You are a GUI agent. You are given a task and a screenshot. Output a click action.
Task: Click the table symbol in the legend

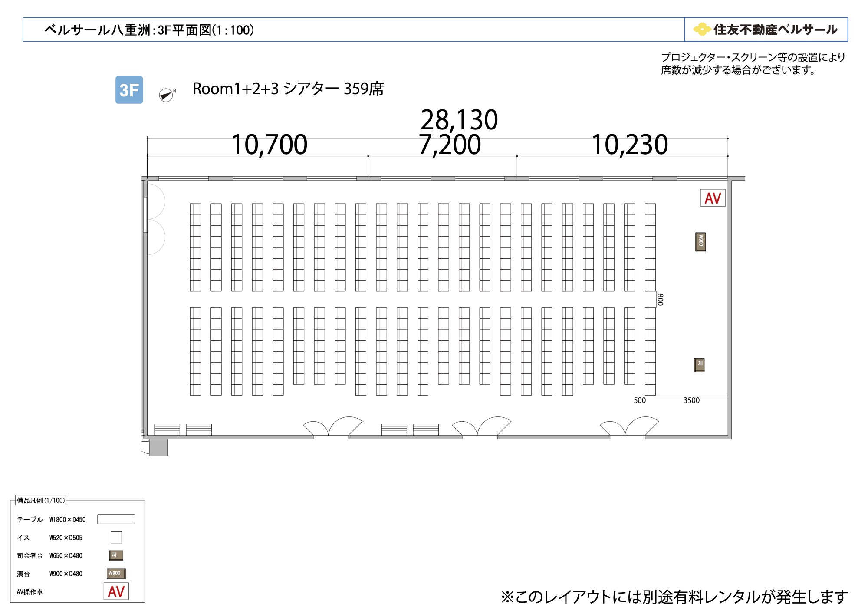(x=116, y=519)
